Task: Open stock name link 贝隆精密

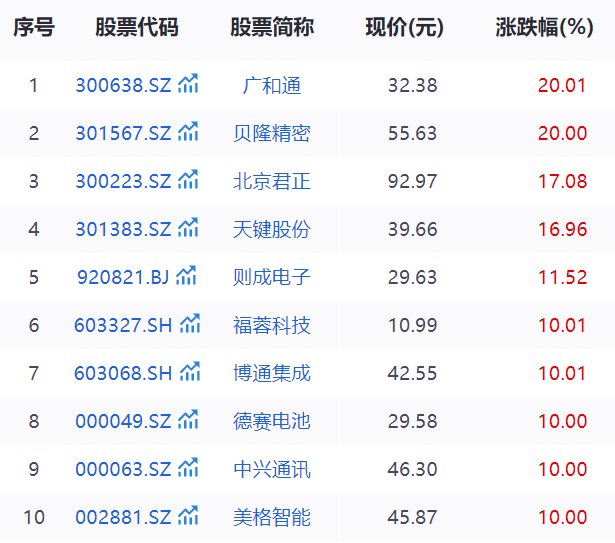Action: coord(272,133)
